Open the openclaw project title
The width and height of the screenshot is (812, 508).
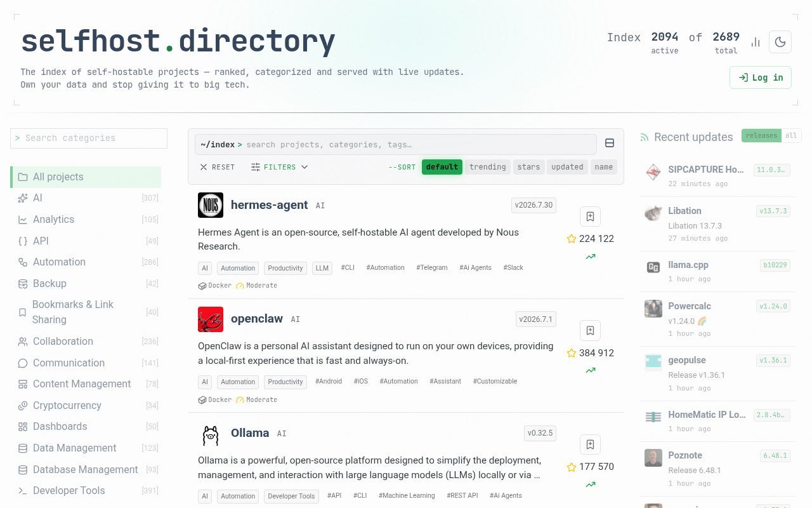(x=257, y=319)
